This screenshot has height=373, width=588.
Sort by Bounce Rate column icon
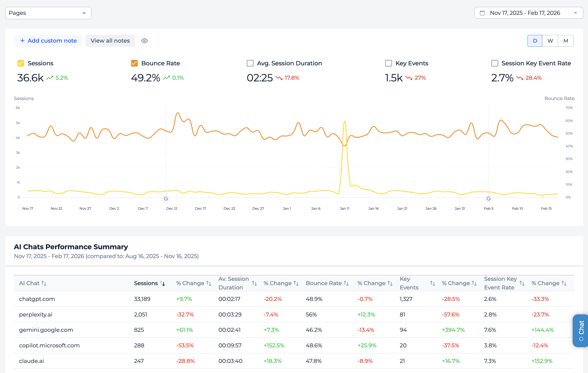pos(346,283)
